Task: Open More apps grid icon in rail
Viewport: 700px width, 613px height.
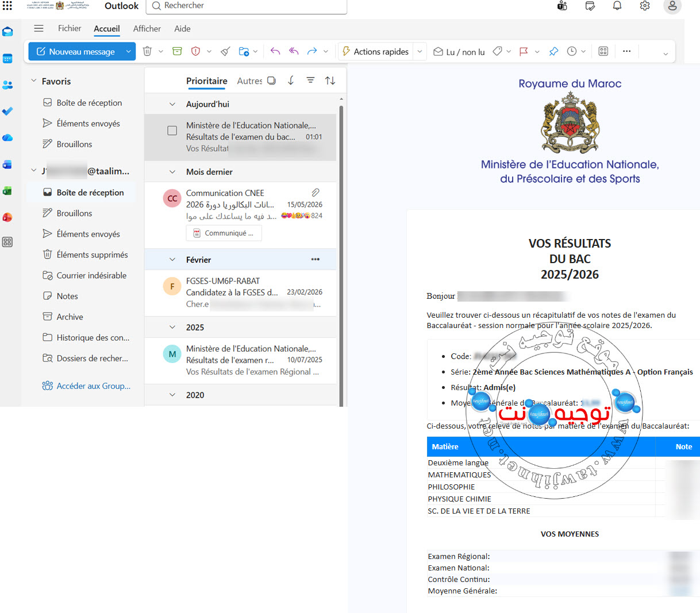Action: [7, 242]
